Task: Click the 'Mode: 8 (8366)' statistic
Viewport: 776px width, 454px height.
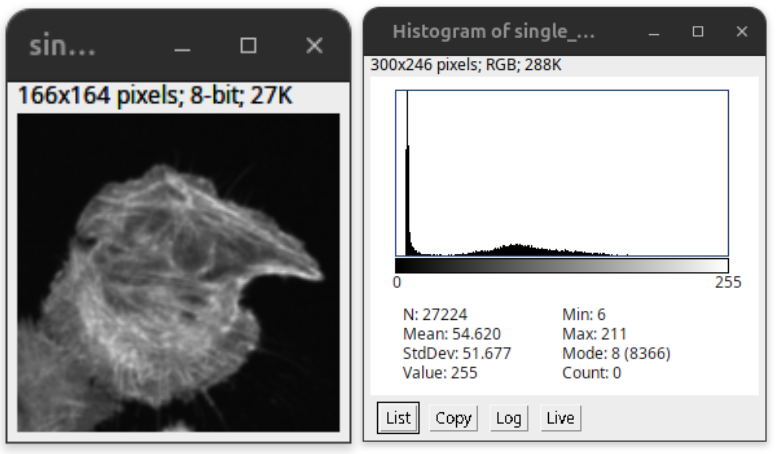Action: (x=616, y=353)
